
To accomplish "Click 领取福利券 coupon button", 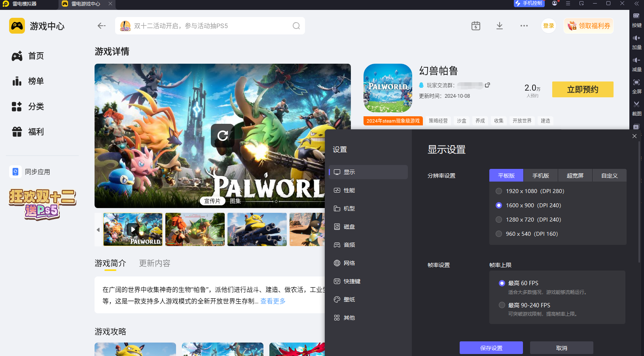I will [x=589, y=26].
